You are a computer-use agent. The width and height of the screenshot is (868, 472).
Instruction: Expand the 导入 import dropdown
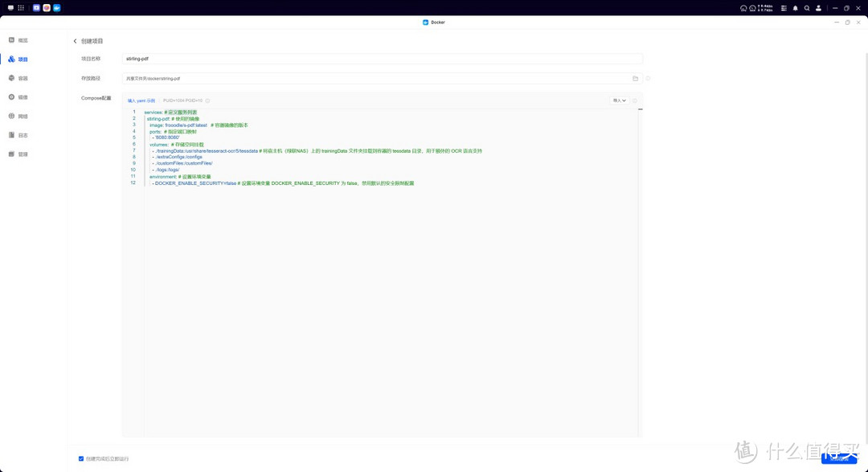coord(619,101)
